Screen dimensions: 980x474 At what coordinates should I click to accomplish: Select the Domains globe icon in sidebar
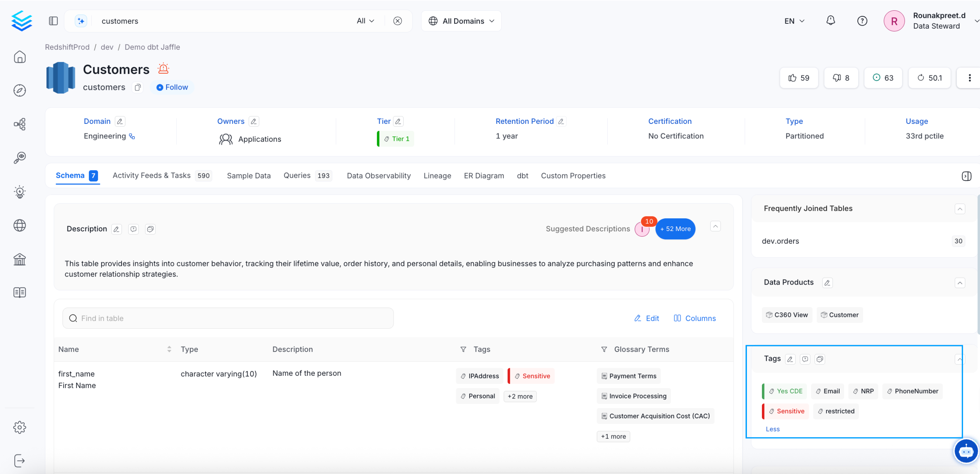pos(19,225)
